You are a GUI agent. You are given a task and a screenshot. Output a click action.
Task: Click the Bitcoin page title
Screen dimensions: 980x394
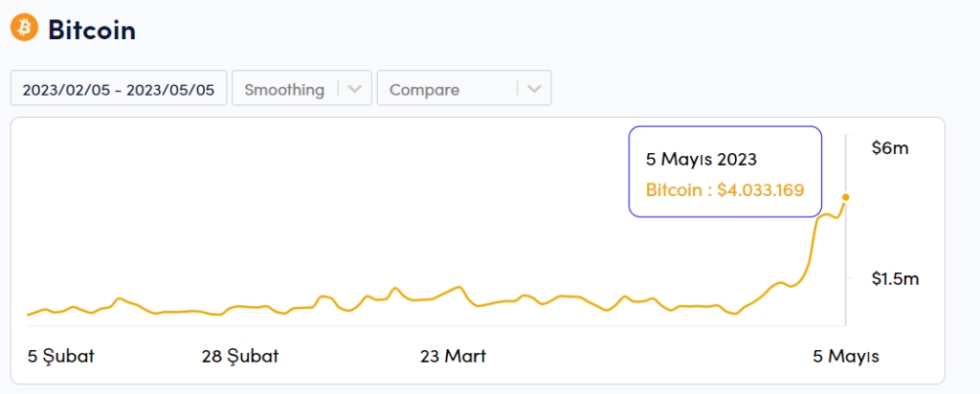pos(92,29)
